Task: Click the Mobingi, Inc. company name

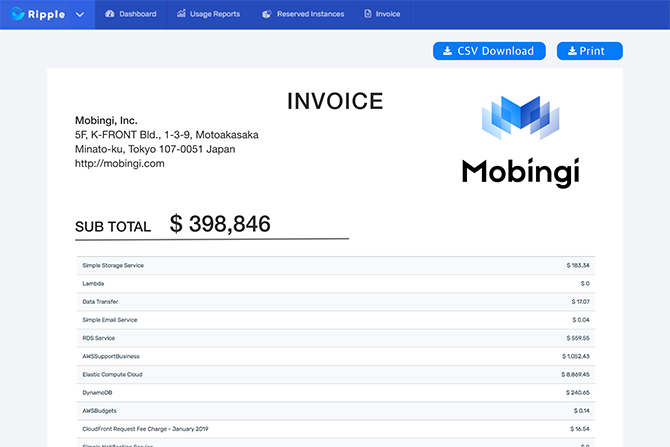Action: pyautogui.click(x=106, y=121)
